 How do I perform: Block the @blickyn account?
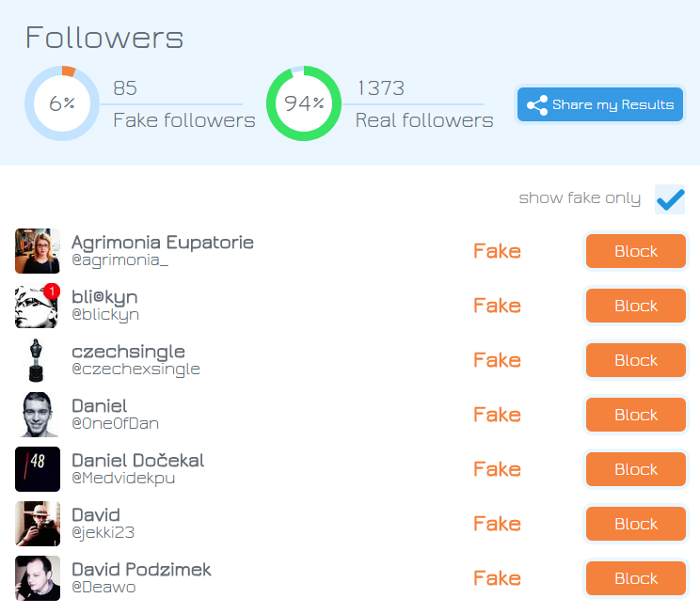[x=636, y=306]
